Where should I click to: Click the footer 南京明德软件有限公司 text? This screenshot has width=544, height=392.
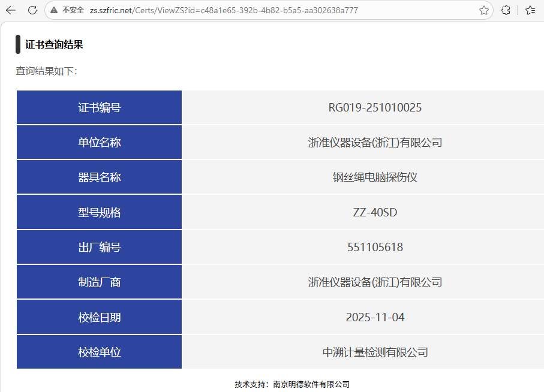[x=311, y=384]
